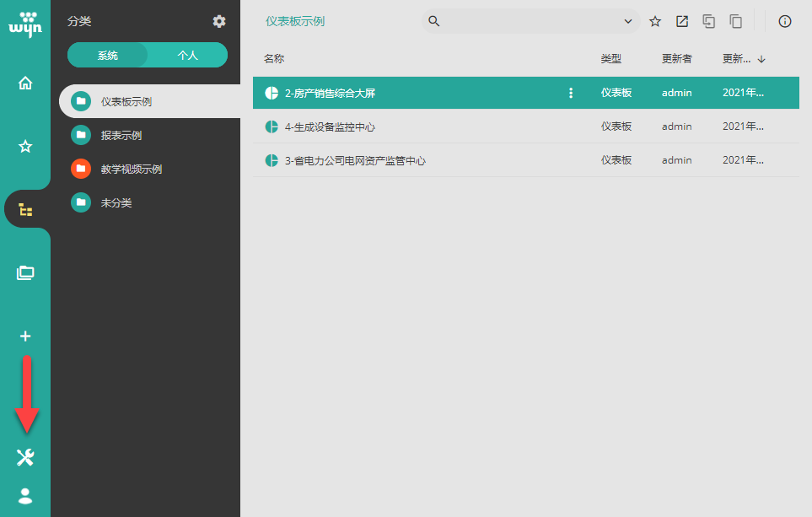
Task: Open 2-房产销售综合大屏 dashboard
Action: (330, 94)
